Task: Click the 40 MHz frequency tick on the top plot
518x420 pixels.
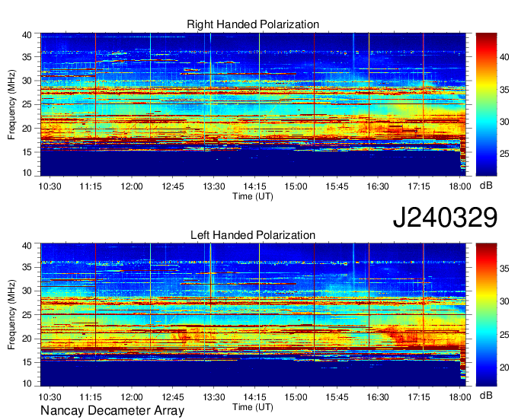Action: (x=27, y=35)
